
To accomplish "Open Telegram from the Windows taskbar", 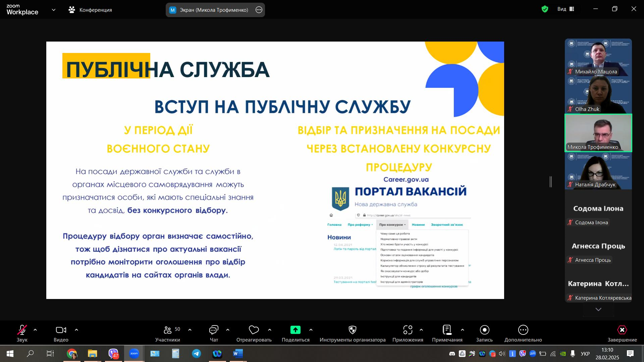I will 197,354.
